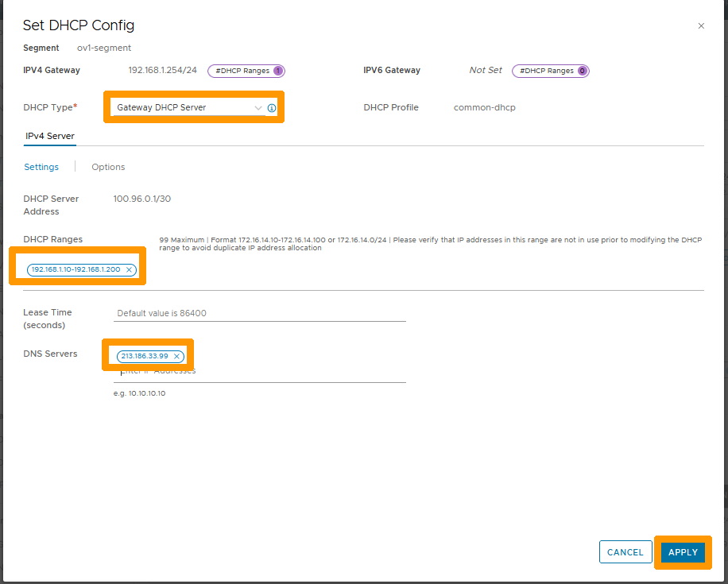Switch to the Options tab
Screen dimensions: 728x584
point(108,167)
